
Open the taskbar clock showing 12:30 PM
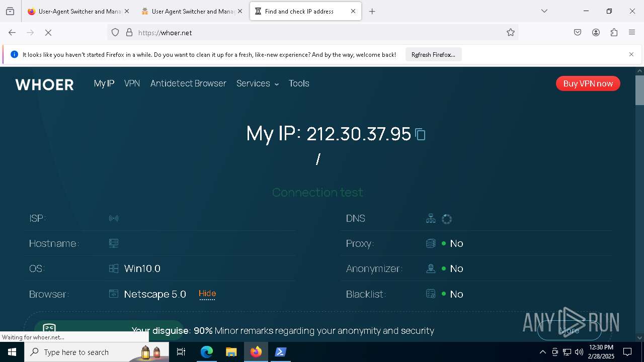[x=601, y=352]
